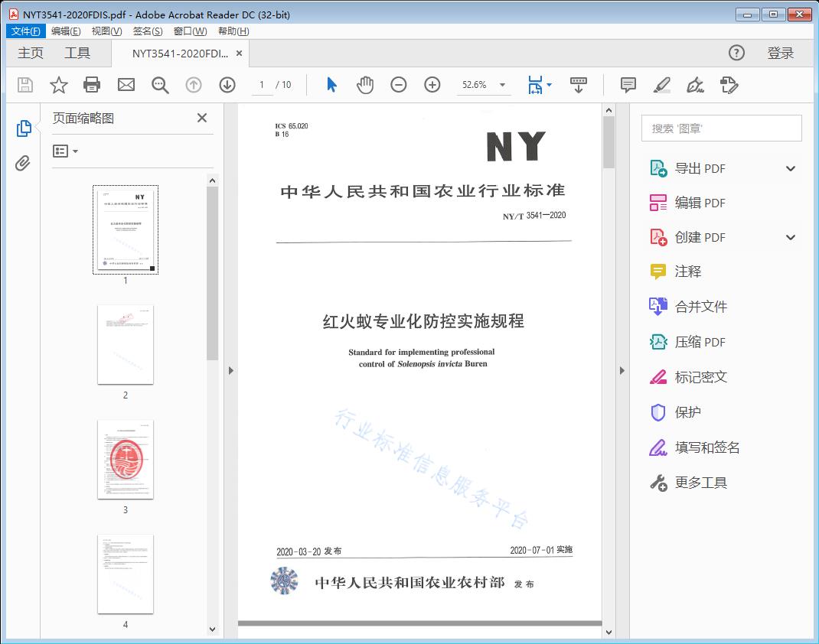The height and width of the screenshot is (644, 819).
Task: Open the zoom percentage dropdown
Action: point(501,85)
